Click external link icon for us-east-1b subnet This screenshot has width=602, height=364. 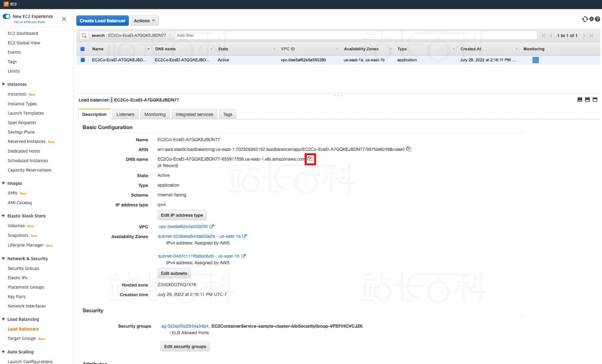(243, 256)
